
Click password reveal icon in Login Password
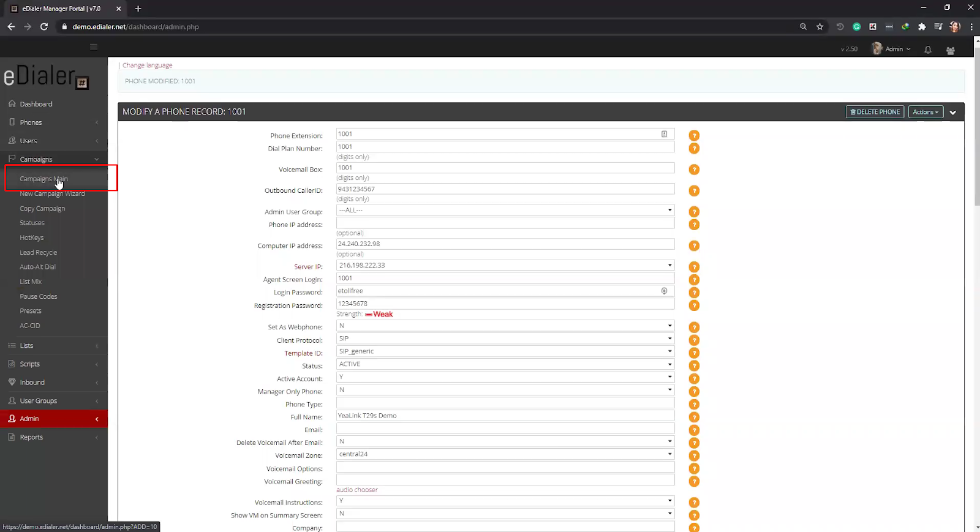664,291
